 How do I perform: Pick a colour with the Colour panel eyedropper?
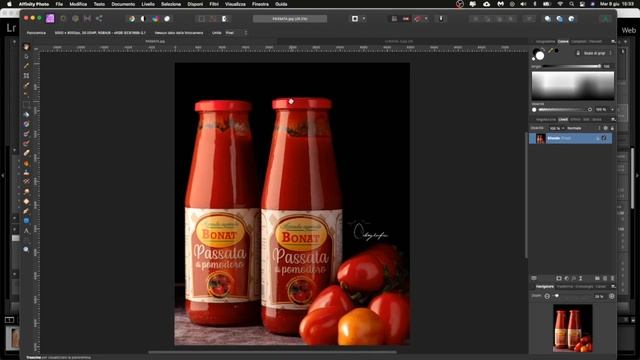pyautogui.click(x=550, y=51)
